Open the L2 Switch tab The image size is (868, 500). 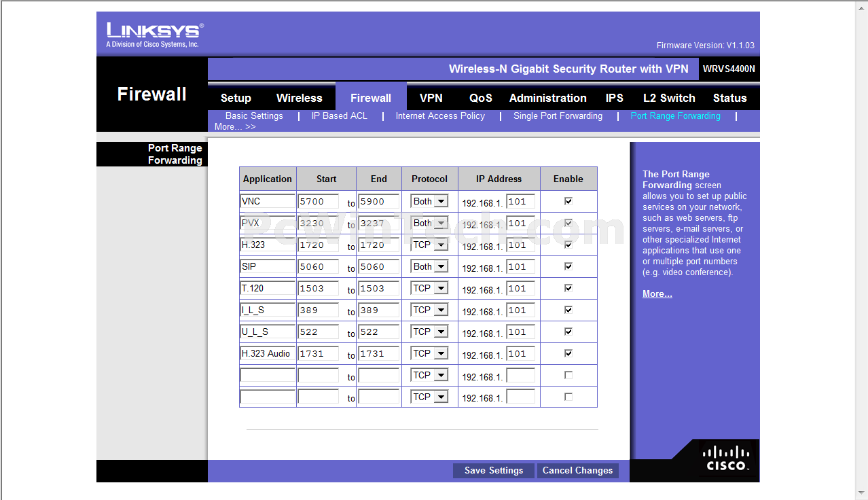(669, 98)
